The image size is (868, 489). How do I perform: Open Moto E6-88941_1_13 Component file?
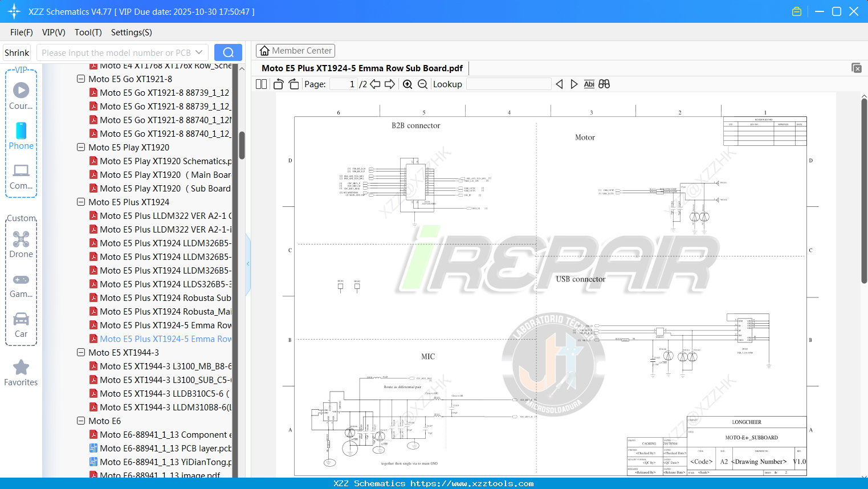click(160, 434)
